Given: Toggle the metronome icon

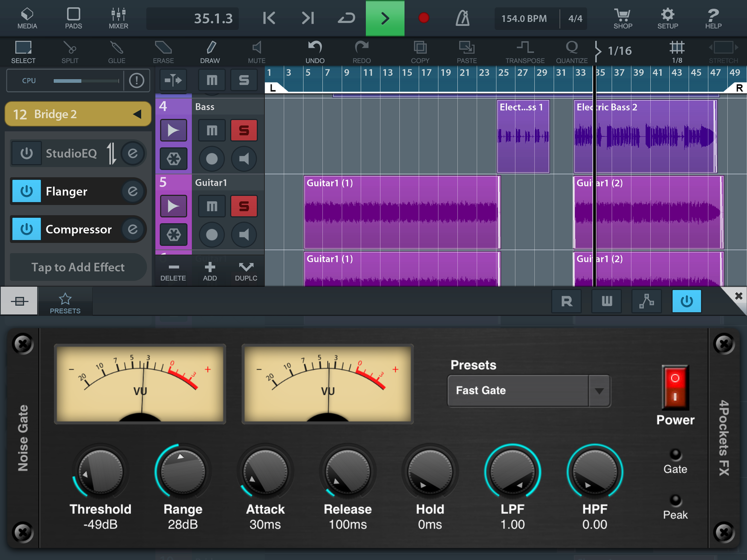Looking at the screenshot, I should click(x=462, y=18).
